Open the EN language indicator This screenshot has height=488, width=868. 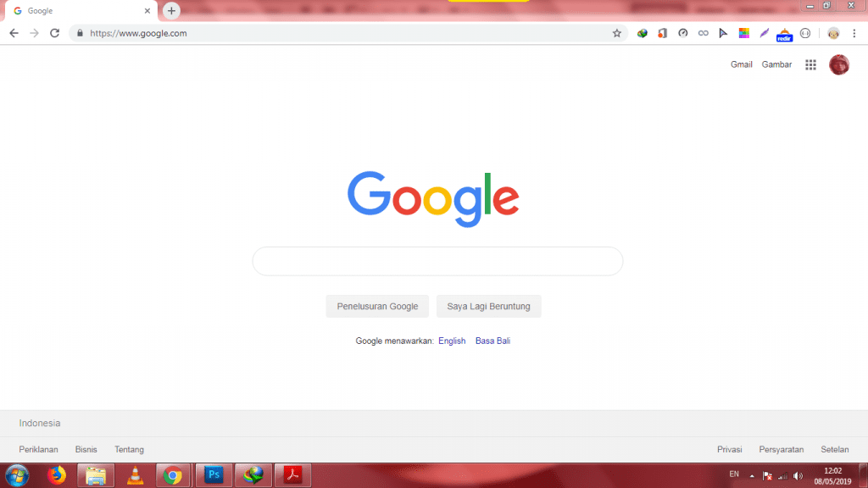pos(734,474)
